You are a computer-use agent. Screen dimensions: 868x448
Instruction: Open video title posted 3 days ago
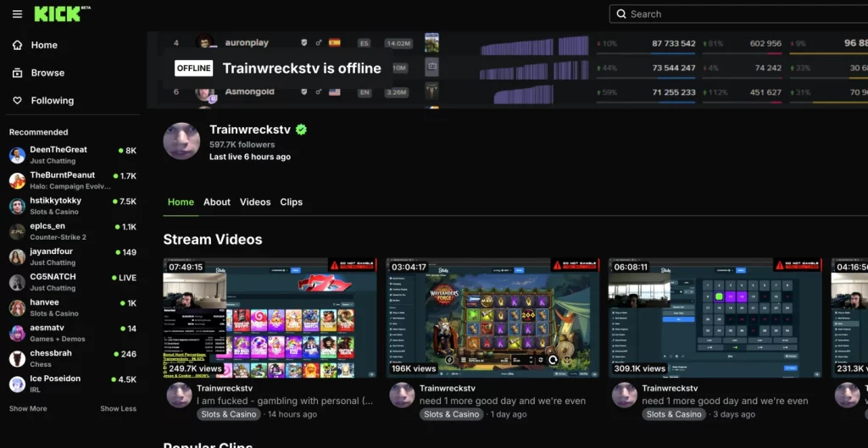pyautogui.click(x=726, y=401)
